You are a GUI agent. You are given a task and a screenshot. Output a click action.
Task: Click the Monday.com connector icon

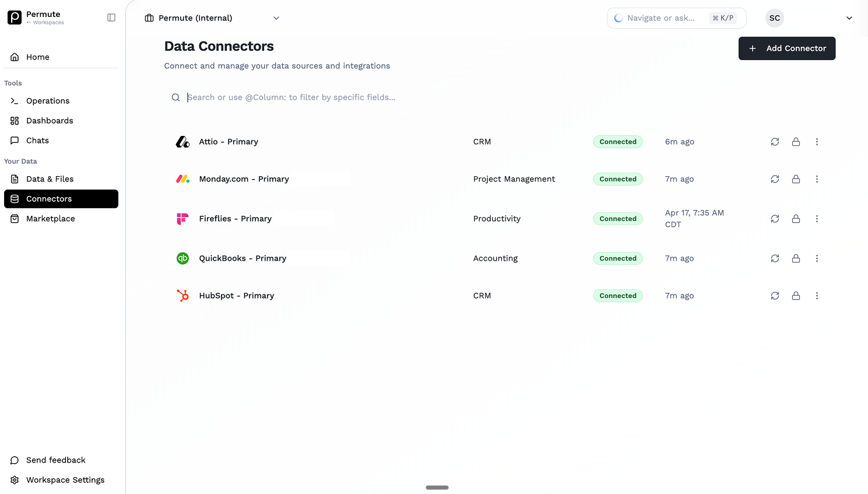coord(182,179)
